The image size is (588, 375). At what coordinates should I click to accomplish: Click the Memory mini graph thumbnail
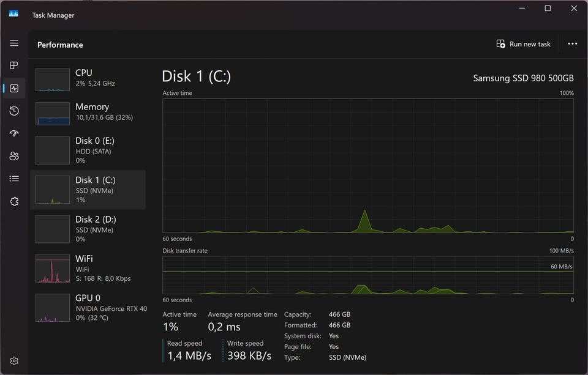[x=53, y=114]
